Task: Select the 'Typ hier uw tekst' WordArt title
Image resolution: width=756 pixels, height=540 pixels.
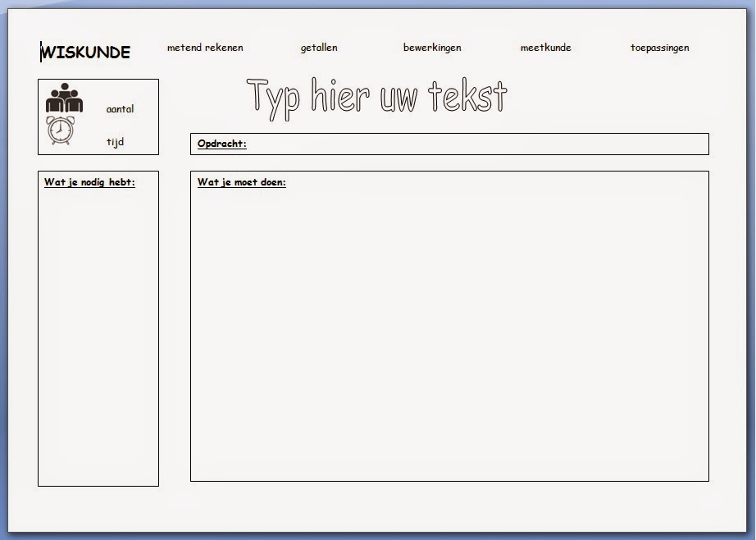Action: [x=376, y=98]
